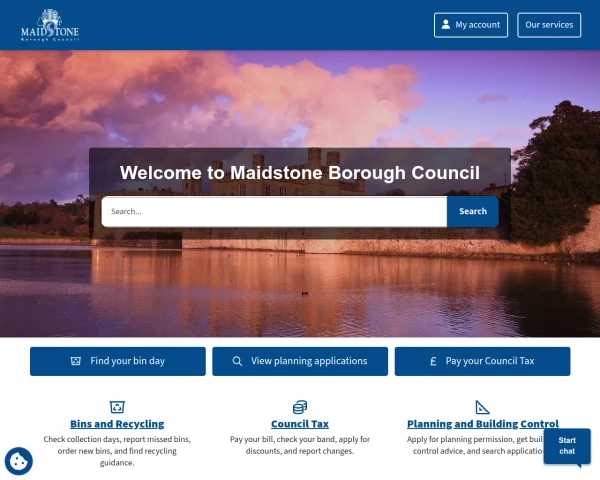600x480 pixels.
Task: Click the blue Search button
Action: (x=473, y=211)
